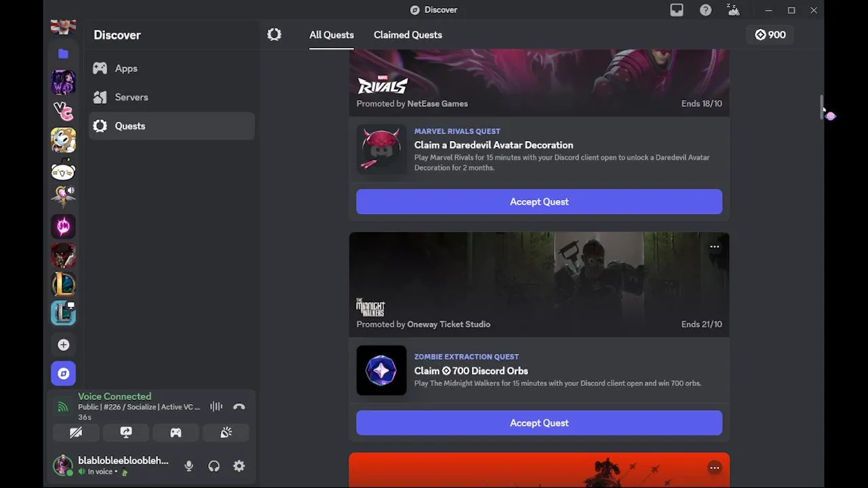Open User Settings gear

click(x=239, y=466)
